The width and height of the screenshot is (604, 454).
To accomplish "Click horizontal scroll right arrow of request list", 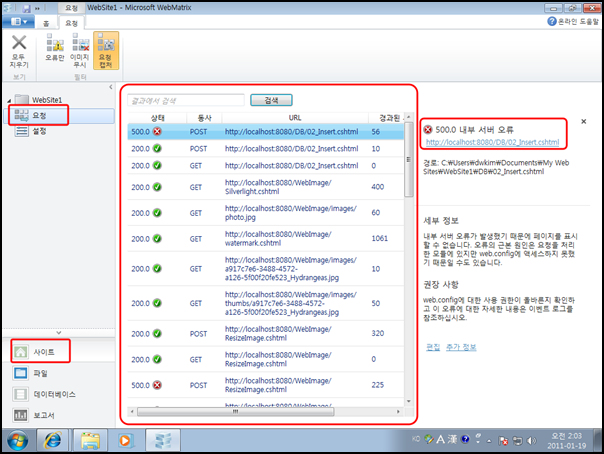I will [x=398, y=412].
